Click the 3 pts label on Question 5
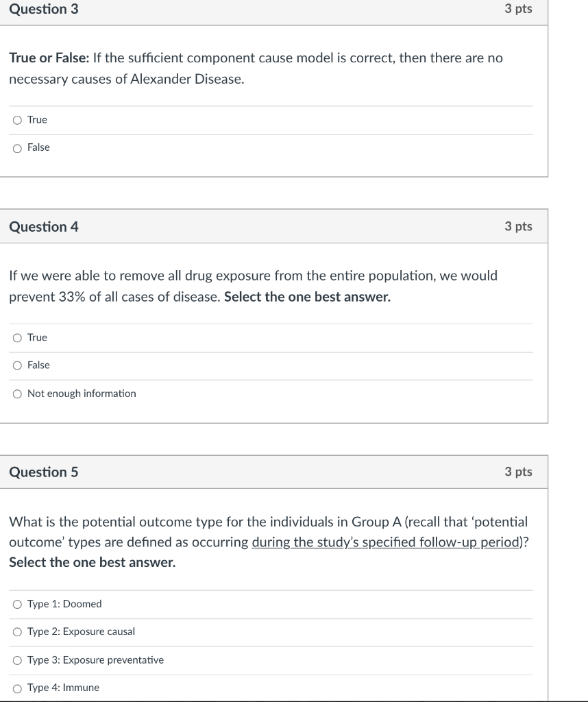588x702 pixels. point(519,472)
